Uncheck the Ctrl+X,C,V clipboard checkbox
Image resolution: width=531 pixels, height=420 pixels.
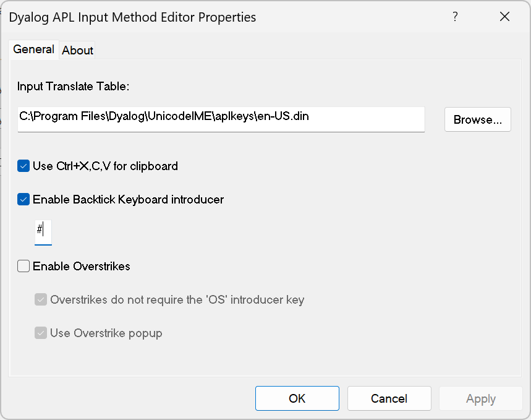23,166
